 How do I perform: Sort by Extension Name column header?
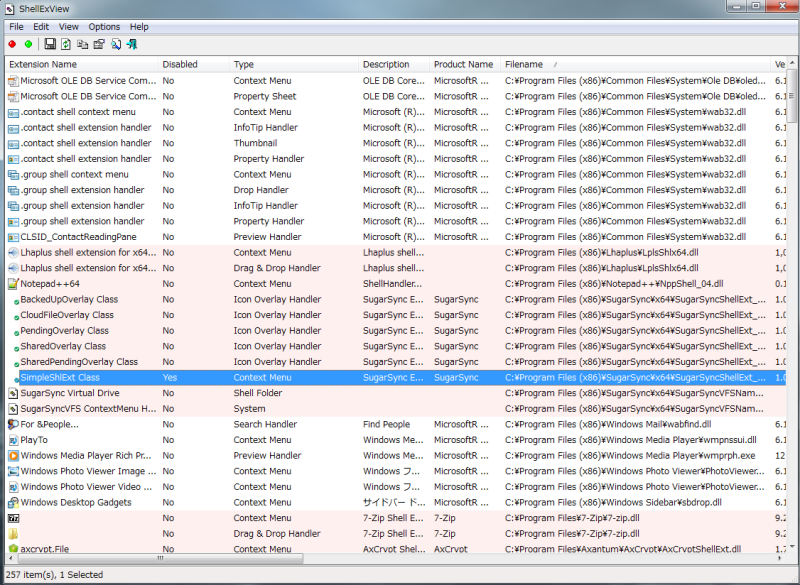(x=82, y=64)
